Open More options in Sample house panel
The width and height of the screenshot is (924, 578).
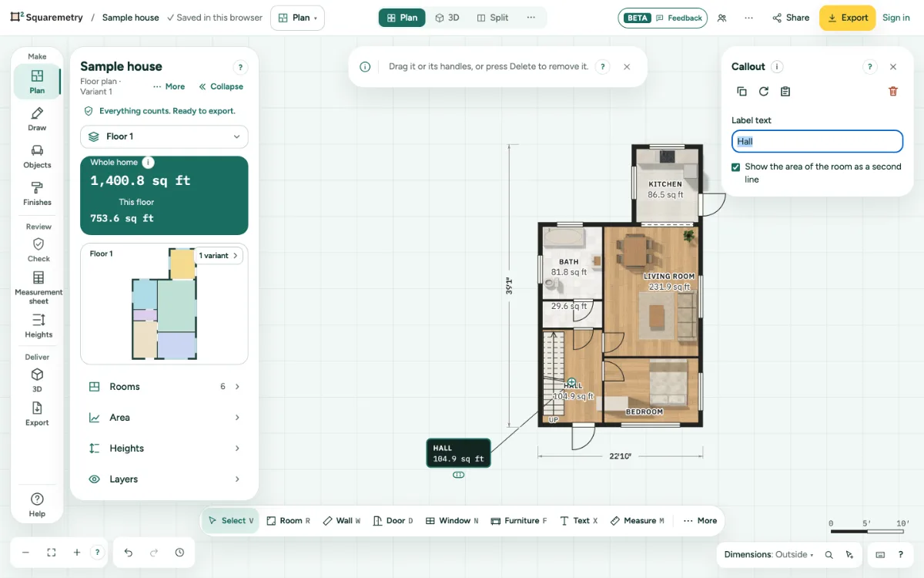[x=169, y=87]
